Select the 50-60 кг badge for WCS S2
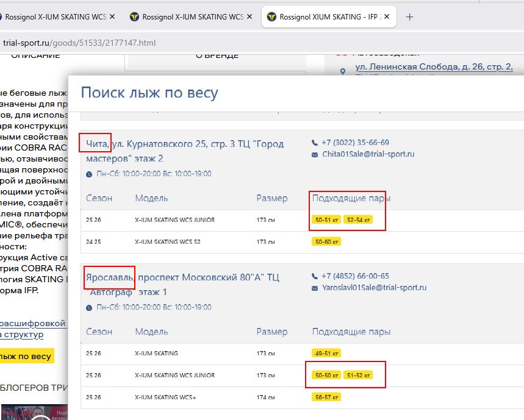This screenshot has width=524, height=420. click(326, 242)
